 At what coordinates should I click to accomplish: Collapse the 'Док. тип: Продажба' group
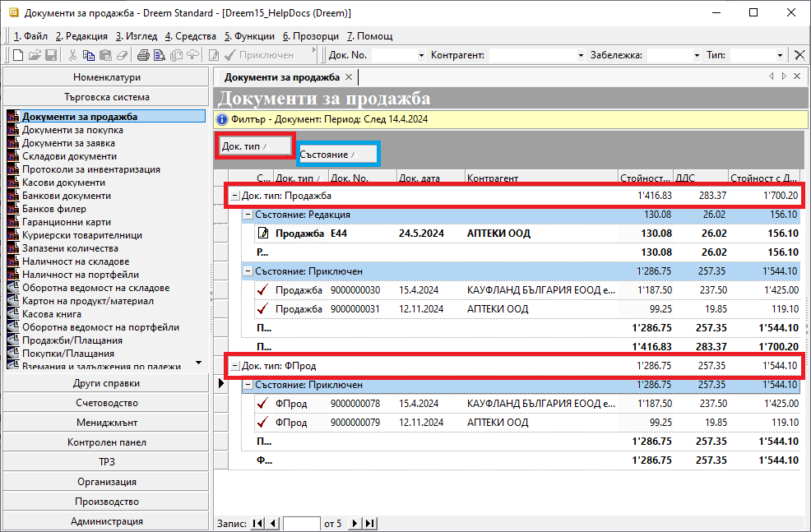point(235,196)
